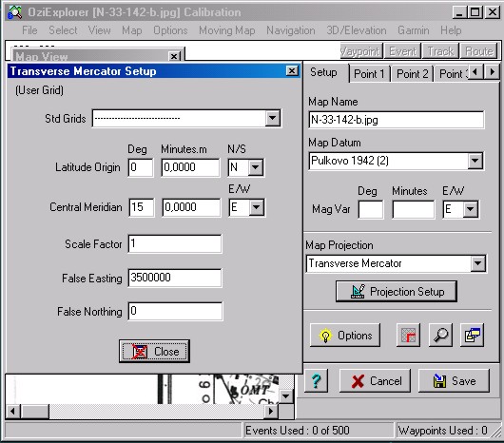Click the Track toolbar button

[440, 51]
